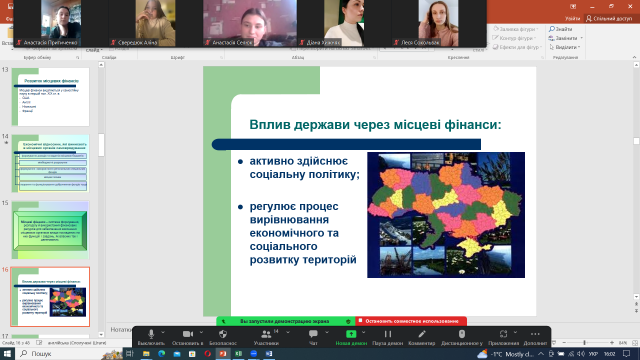This screenshot has height=360, width=640.
Task: Select slide 15 thumbnail
Action: (51, 230)
